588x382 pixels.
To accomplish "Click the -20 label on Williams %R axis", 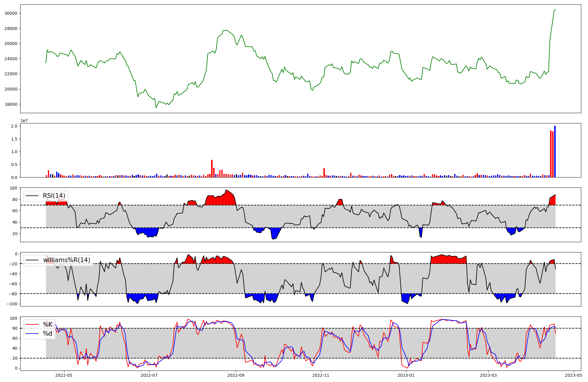I will (13, 264).
